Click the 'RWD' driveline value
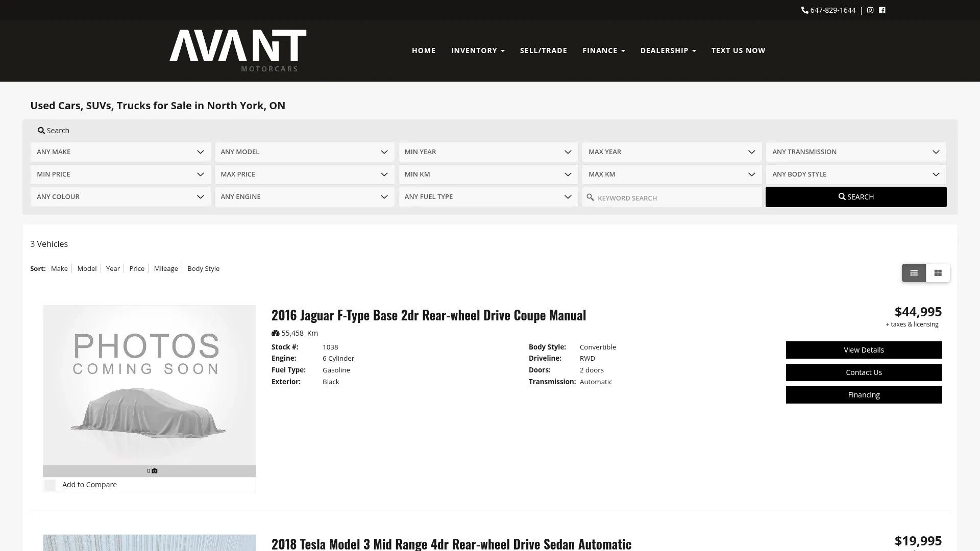980x551 pixels. pos(587,359)
